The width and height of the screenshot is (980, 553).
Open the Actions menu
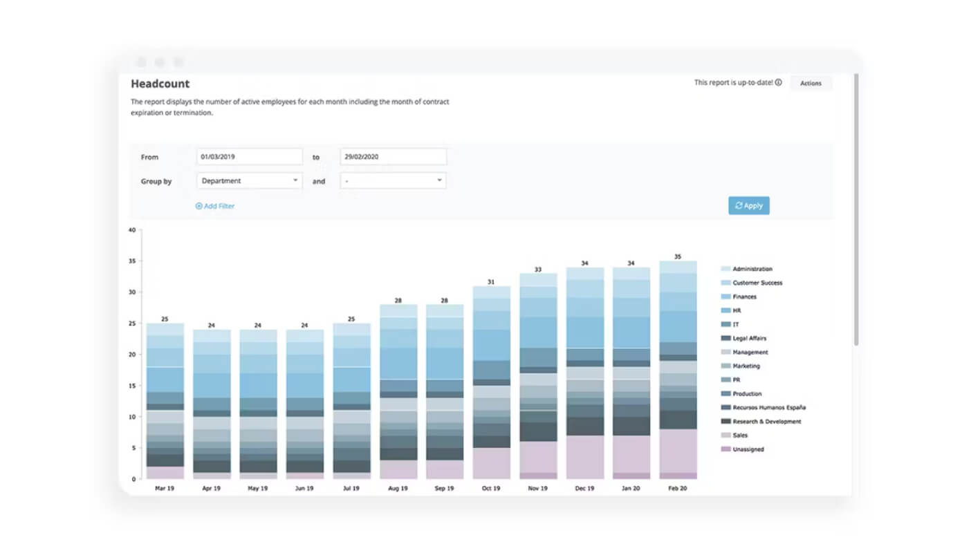811,83
